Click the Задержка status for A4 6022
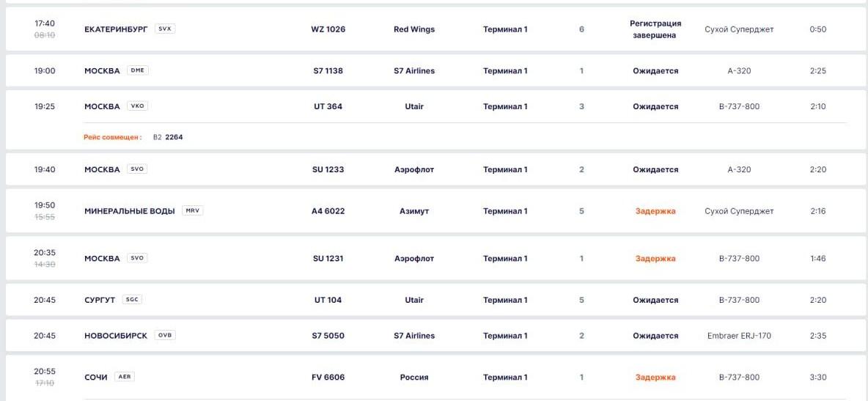 coord(655,211)
